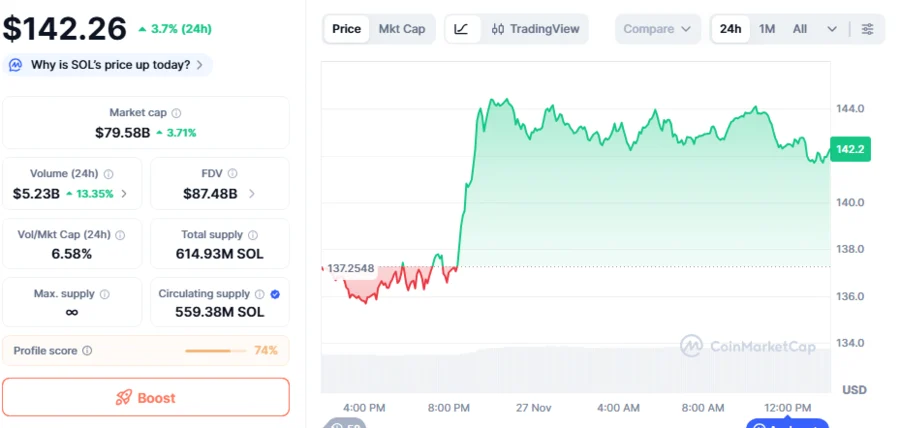900x428 pixels.
Task: Switch chart to TradingView mode
Action: (535, 29)
